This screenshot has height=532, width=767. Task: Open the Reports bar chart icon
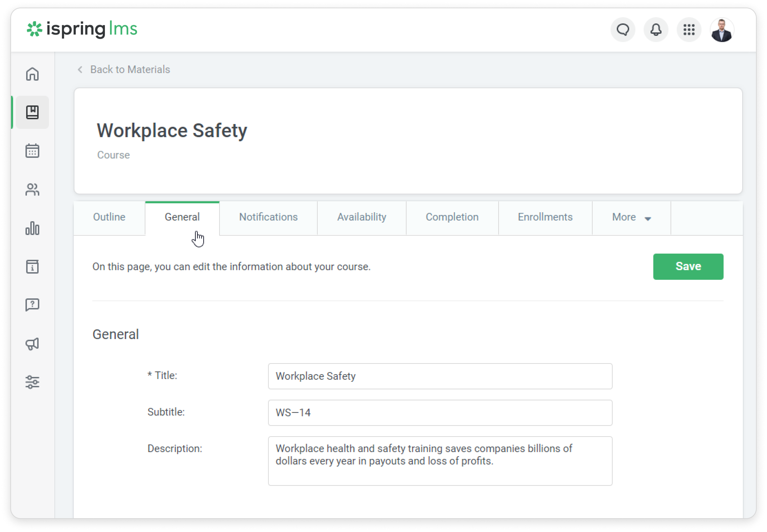(x=32, y=228)
